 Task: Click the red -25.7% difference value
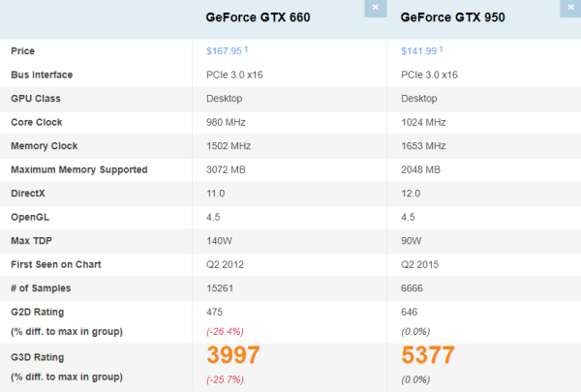click(229, 378)
